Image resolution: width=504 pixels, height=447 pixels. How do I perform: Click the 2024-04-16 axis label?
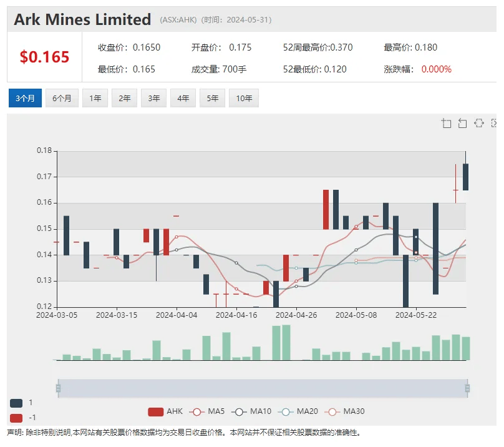coord(236,315)
